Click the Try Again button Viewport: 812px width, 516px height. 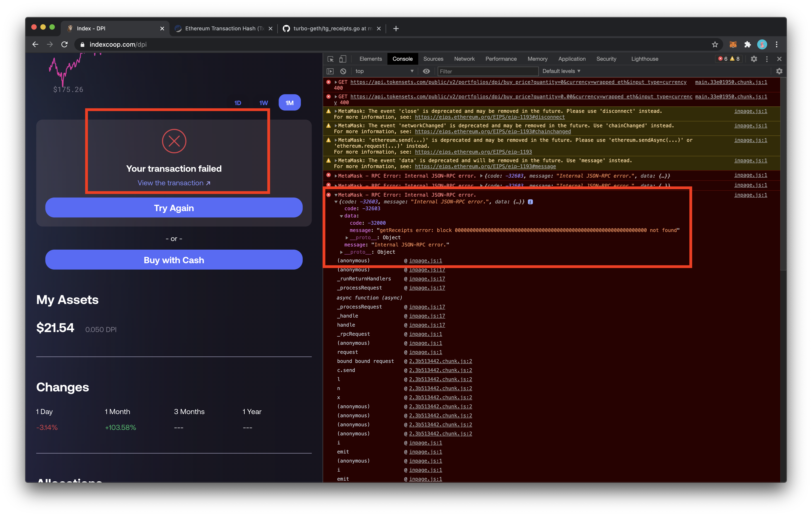click(174, 208)
